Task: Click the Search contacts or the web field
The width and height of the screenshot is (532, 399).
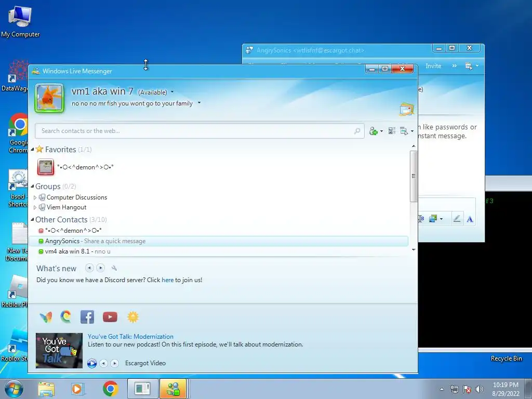Action: click(199, 131)
